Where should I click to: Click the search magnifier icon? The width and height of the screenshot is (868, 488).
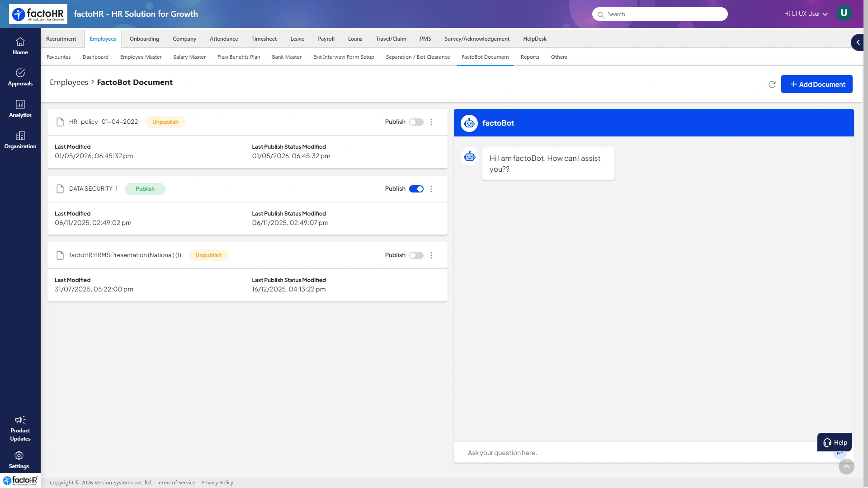coord(600,14)
